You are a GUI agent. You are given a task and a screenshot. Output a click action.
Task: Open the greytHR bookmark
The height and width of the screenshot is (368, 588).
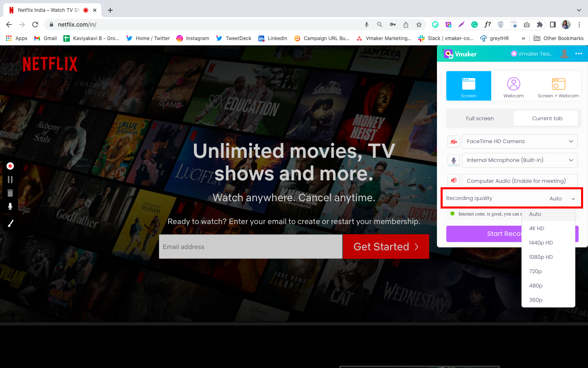click(x=494, y=38)
